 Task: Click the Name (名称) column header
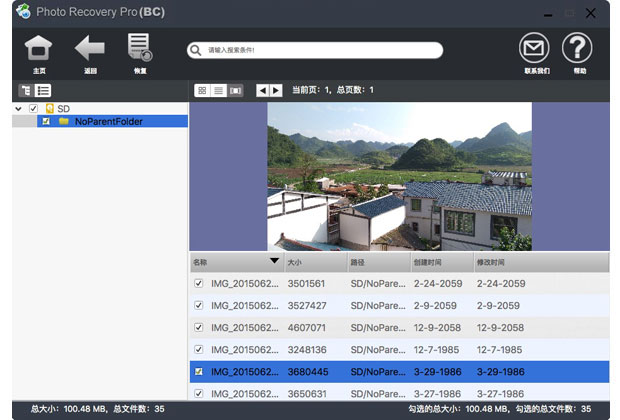click(x=236, y=262)
